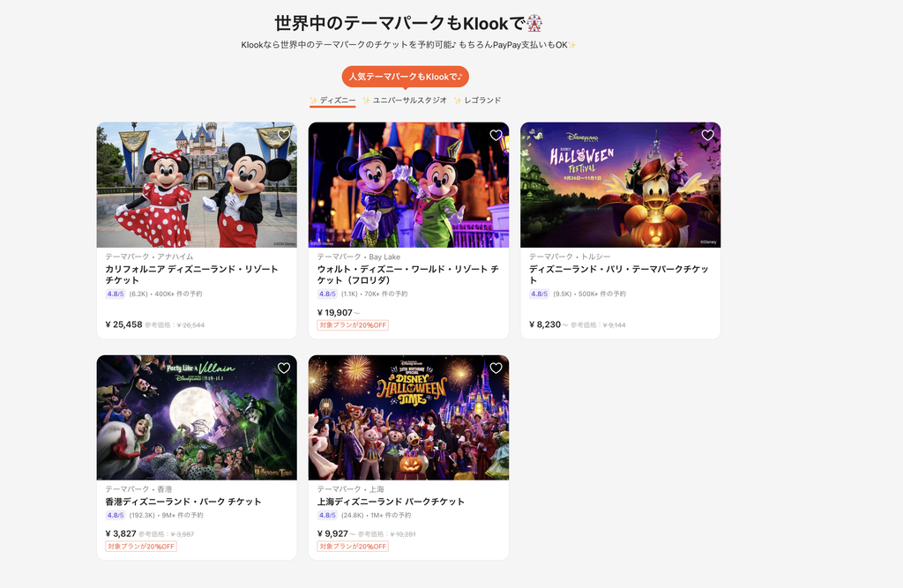The width and height of the screenshot is (903, 588).
Task: Click 9M+ 件の予約 bookings count
Action: pos(183,516)
